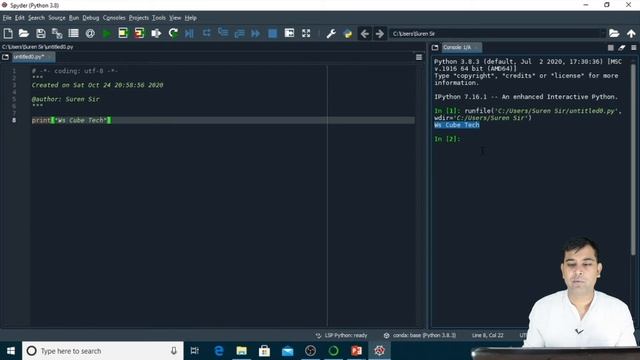640x360 pixels.
Task: Open the Projects menu
Action: 139,18
